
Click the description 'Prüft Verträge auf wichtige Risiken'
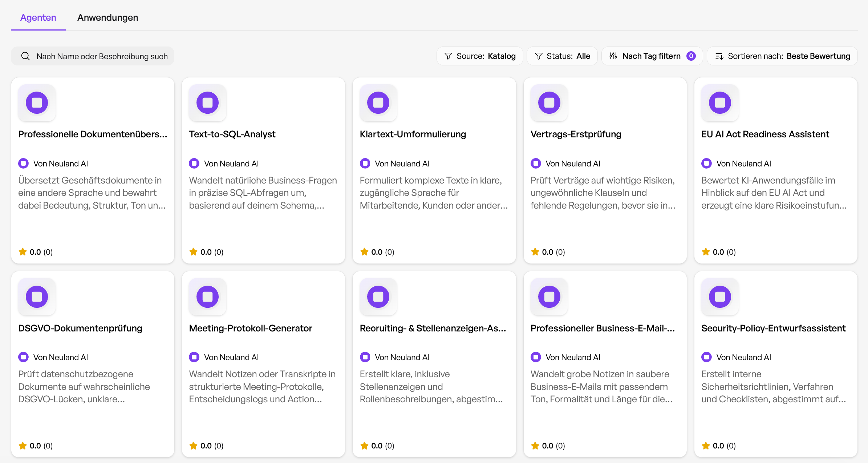click(603, 193)
